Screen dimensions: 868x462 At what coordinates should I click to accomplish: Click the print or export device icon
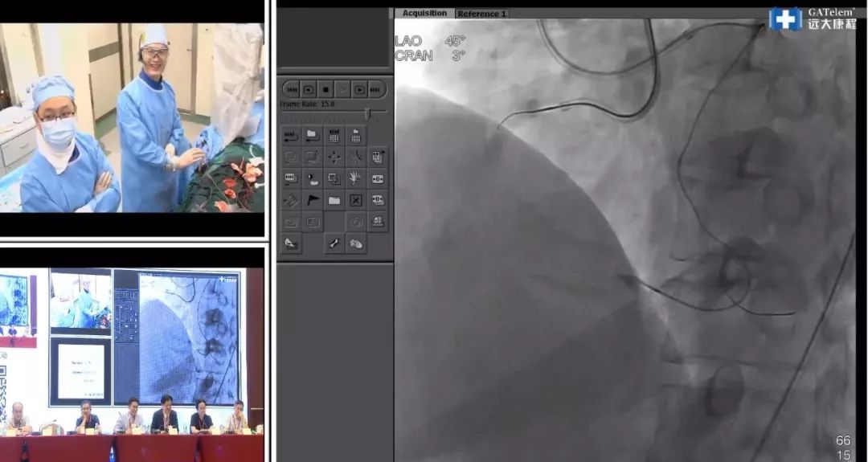(x=378, y=222)
